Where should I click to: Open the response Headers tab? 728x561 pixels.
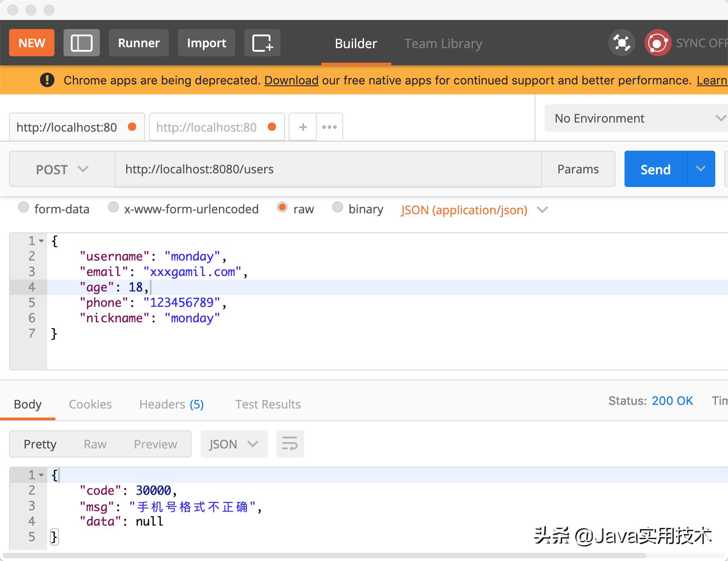click(x=171, y=404)
